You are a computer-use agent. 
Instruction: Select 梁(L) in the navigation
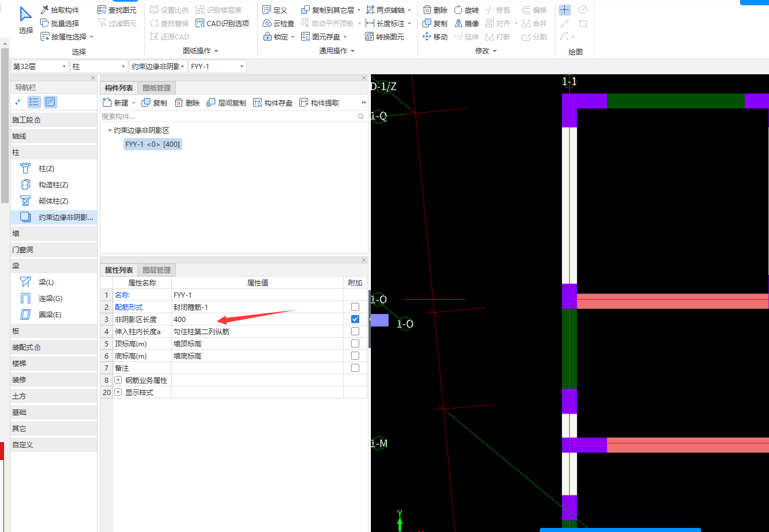(x=53, y=283)
